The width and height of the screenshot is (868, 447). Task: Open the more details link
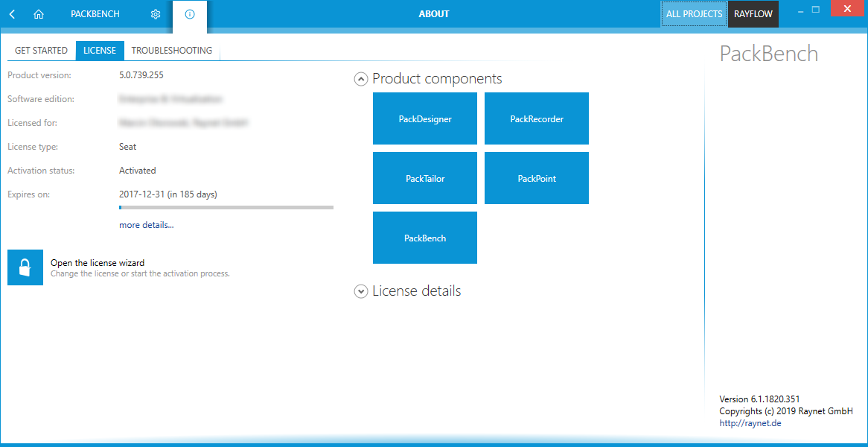tap(147, 225)
